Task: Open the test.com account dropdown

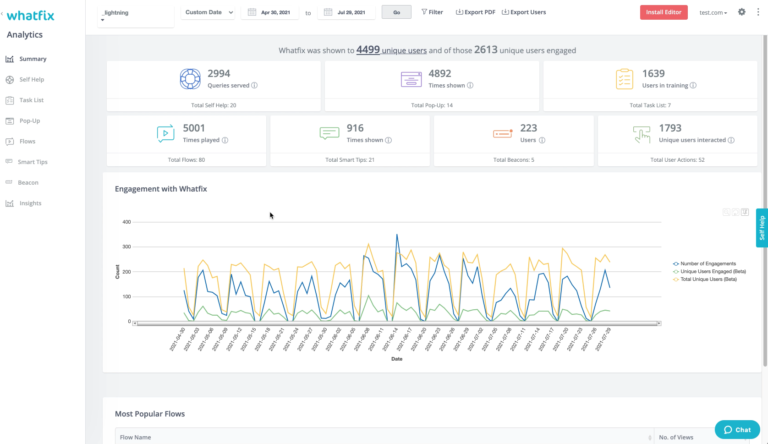Action: (713, 12)
